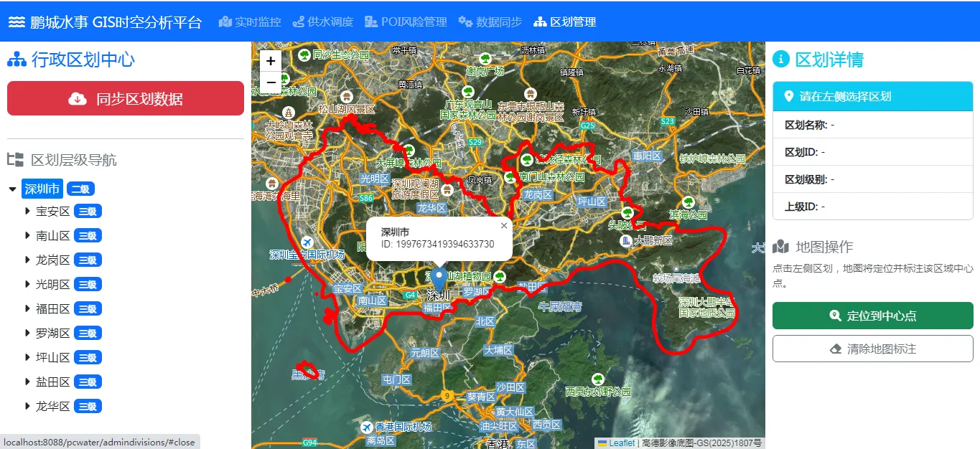Select 南山区 label in the tree
This screenshot has height=449, width=980.
53,235
